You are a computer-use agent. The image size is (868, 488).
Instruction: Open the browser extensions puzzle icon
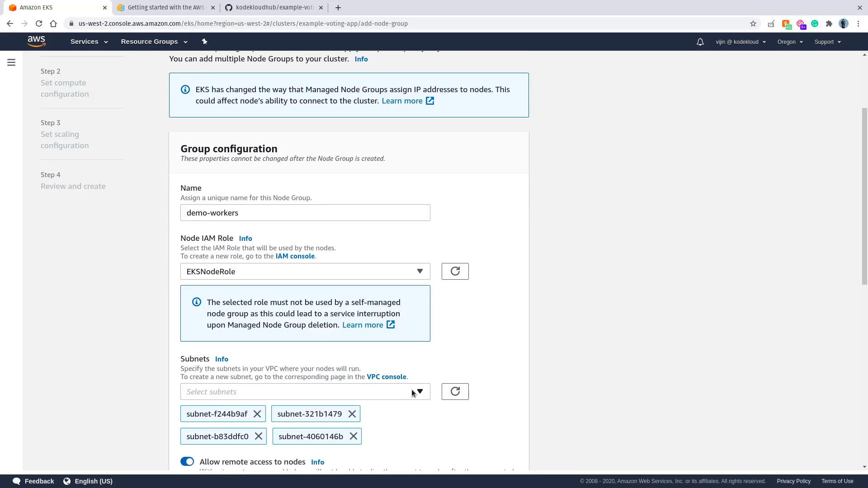pyautogui.click(x=829, y=23)
